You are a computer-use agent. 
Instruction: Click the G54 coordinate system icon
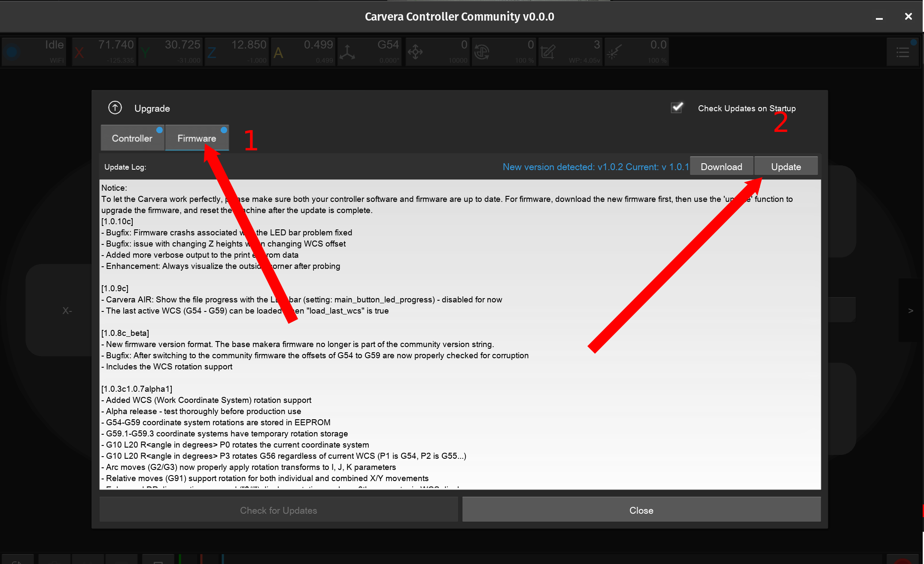coord(347,52)
